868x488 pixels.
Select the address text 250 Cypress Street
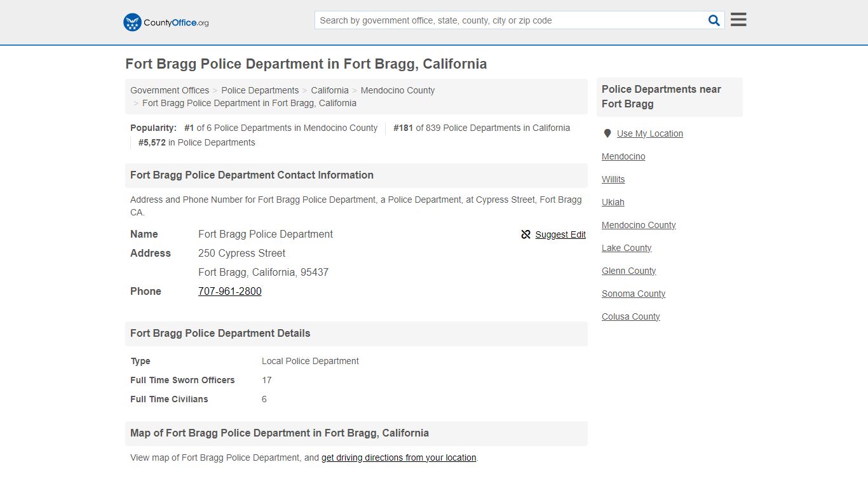[x=242, y=253]
